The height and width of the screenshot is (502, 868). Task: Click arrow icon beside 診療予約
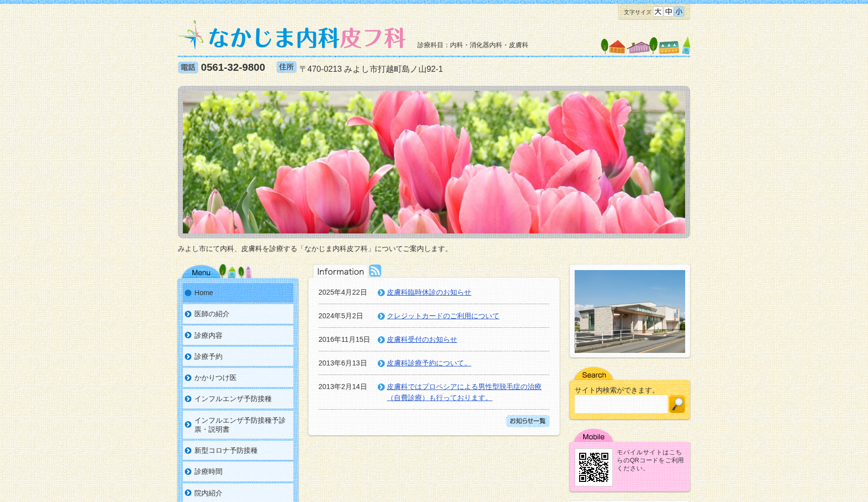[188, 356]
